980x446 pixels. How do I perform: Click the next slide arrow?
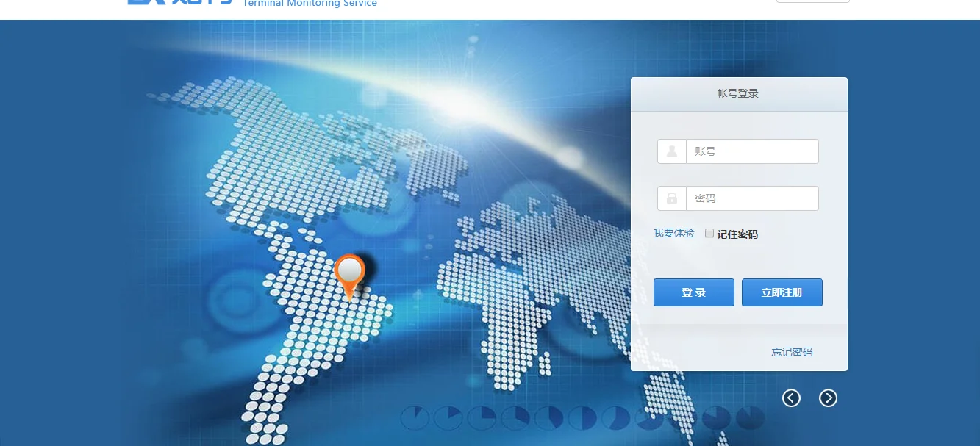828,398
